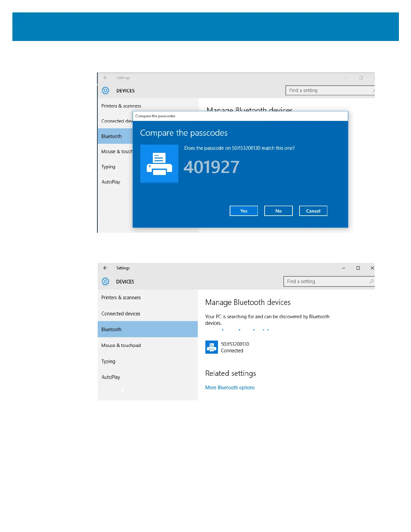Click the DEVICES title in lower window
This screenshot has height=532, width=411.
tap(125, 282)
